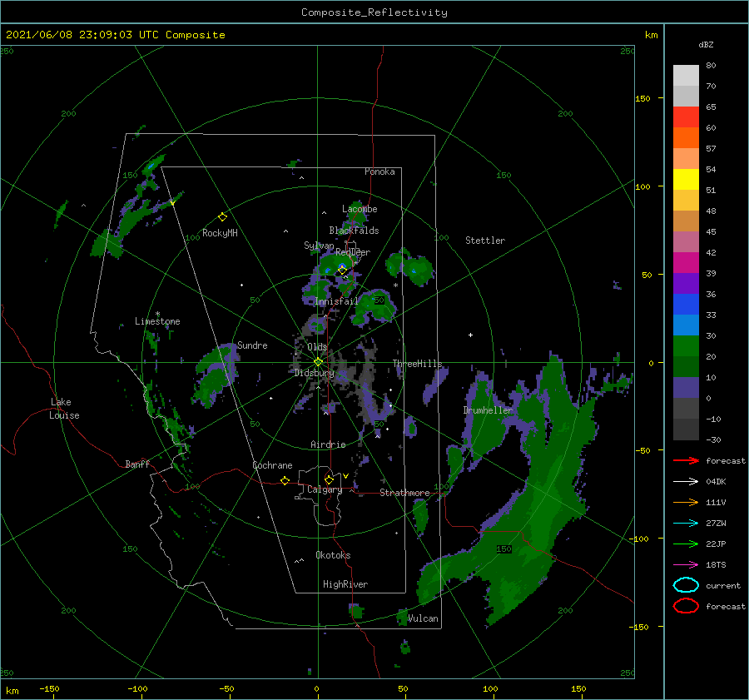Click the Limestone label
The height and width of the screenshot is (700, 749).
[x=157, y=321]
